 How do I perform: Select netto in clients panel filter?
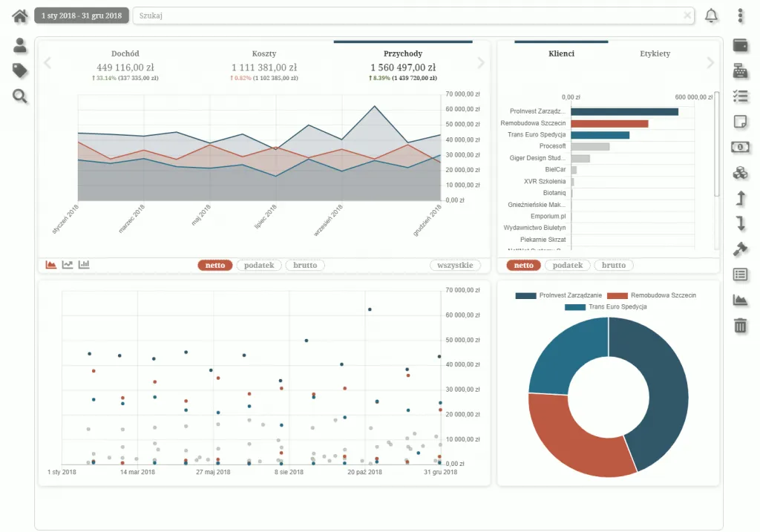(x=523, y=265)
